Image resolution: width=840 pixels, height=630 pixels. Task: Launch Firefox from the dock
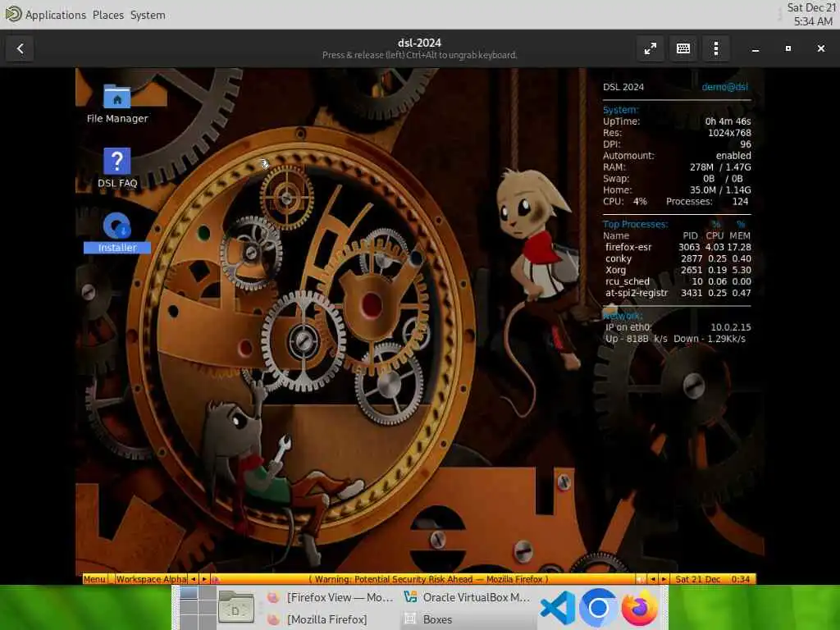639,608
